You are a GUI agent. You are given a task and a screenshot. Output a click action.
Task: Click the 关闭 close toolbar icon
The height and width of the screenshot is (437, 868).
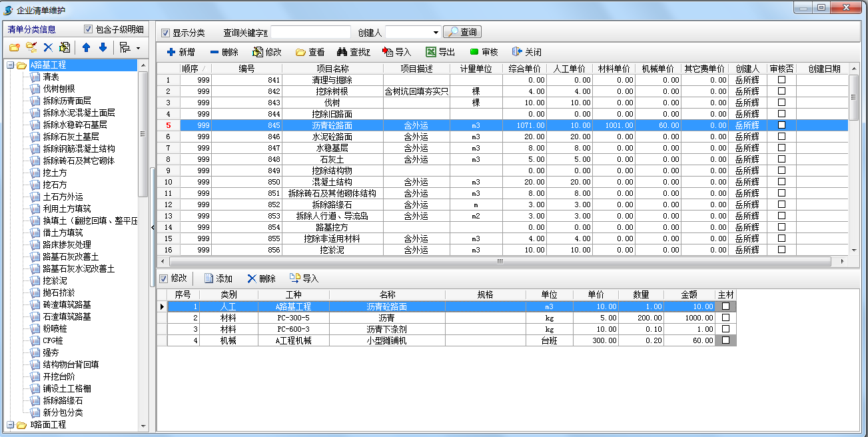(526, 52)
